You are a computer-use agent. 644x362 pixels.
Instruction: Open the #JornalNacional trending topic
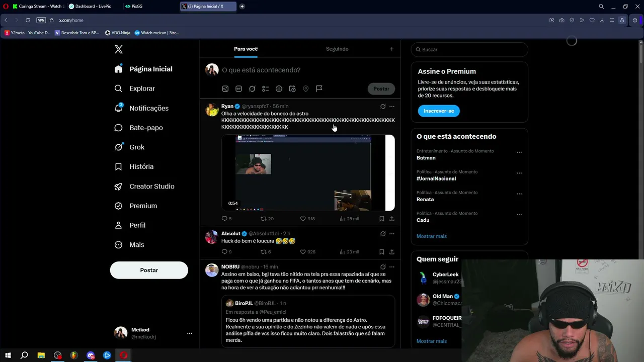436,178
